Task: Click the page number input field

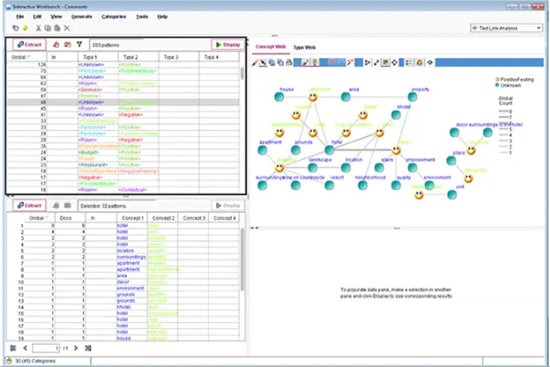Action: click(x=46, y=348)
